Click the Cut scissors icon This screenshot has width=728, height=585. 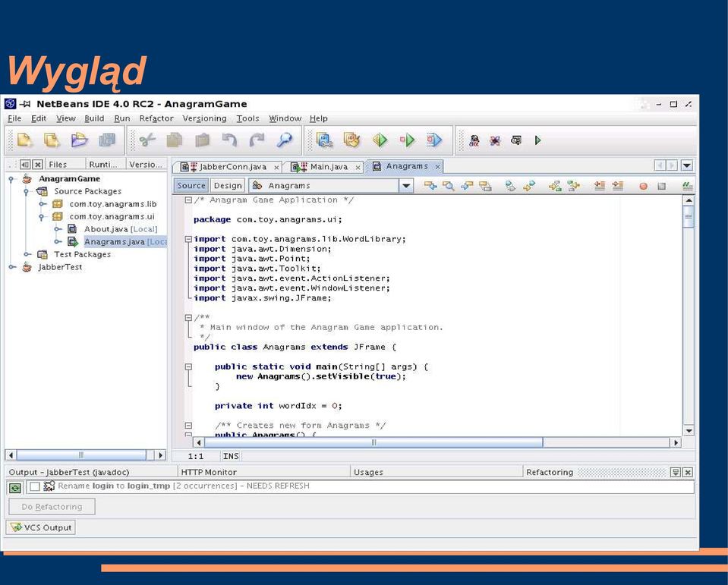click(x=147, y=140)
